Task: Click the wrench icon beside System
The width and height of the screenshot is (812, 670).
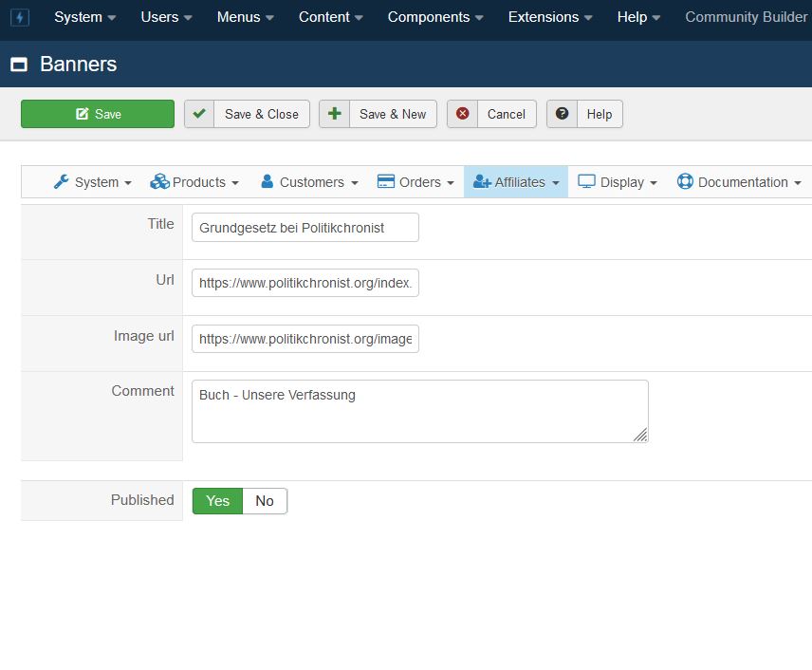Action: click(62, 182)
